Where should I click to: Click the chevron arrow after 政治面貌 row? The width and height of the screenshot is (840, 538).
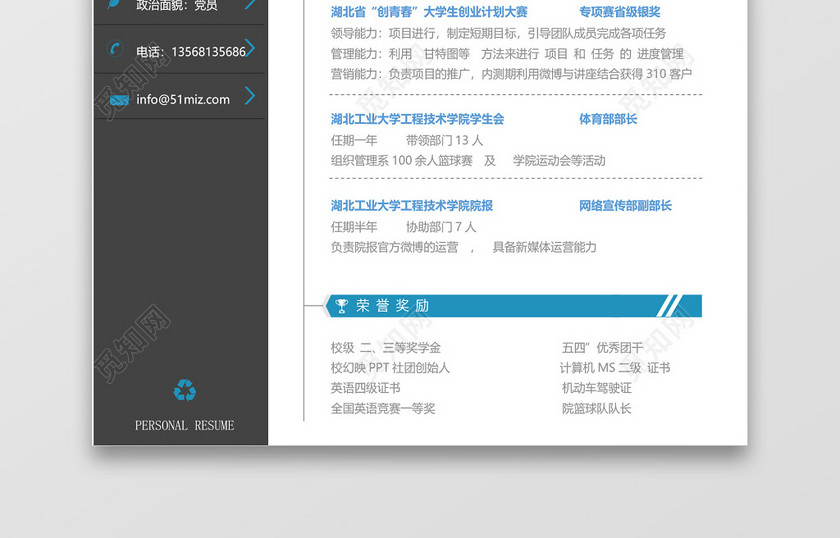pos(250,4)
